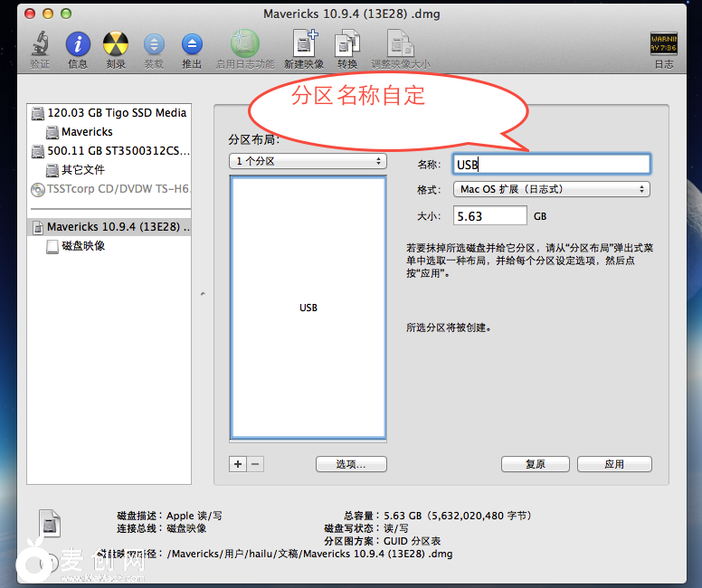Image resolution: width=702 pixels, height=588 pixels.
Task: Open the partition layout dropdown (1 个分区)
Action: pos(308,161)
